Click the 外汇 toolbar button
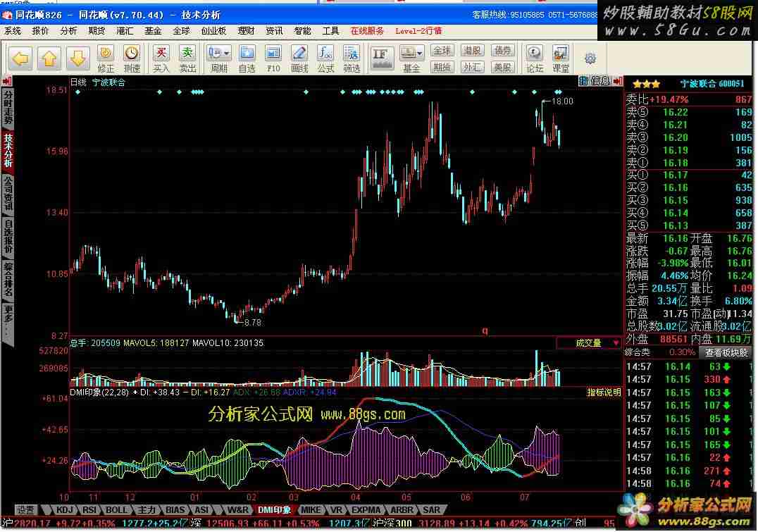 tap(472, 67)
